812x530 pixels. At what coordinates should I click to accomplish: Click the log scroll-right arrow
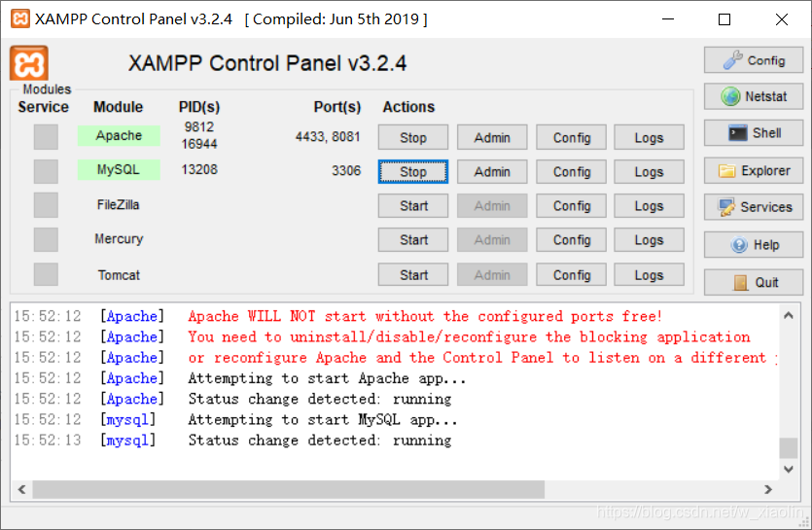768,489
